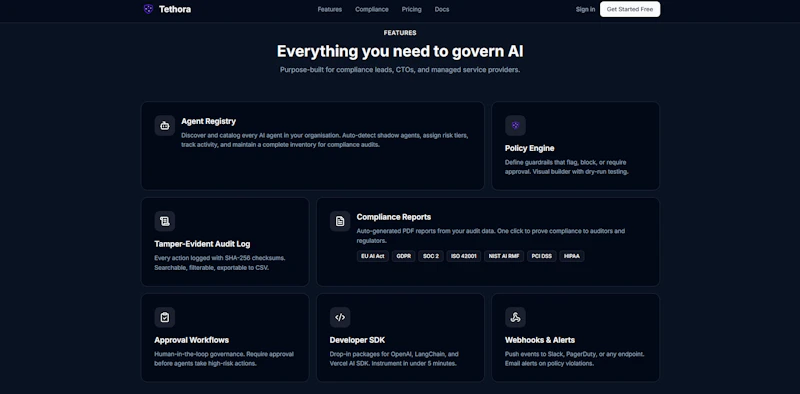Click the Policy Engine shield icon

coord(515,126)
